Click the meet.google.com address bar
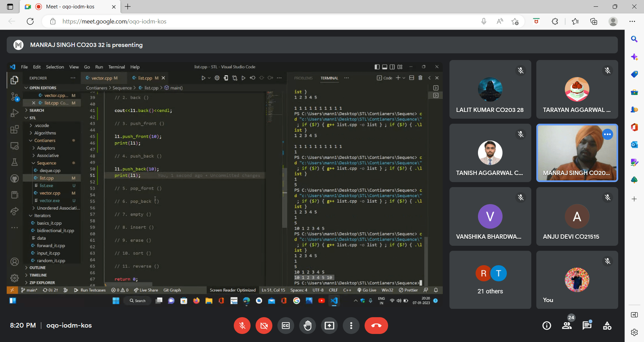Viewport: 644px width, 342px height. tap(235, 21)
